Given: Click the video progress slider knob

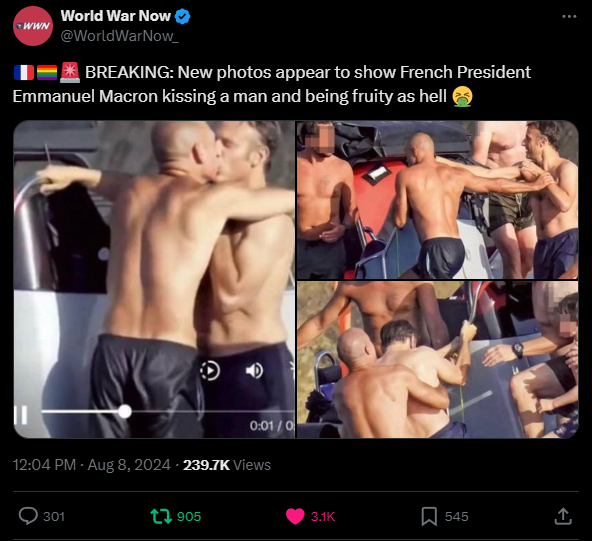Looking at the screenshot, I should 125,411.
